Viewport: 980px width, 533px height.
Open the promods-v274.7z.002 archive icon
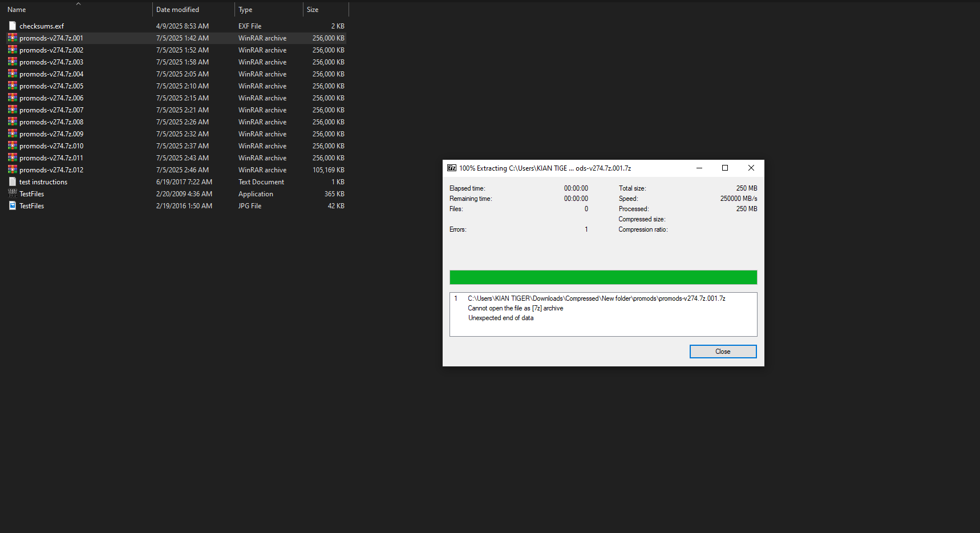click(12, 50)
